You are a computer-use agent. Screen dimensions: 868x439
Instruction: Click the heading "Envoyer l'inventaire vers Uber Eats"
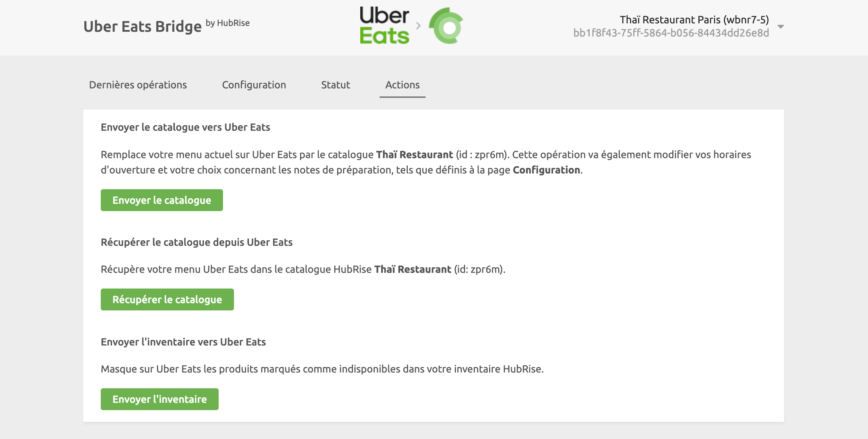[x=183, y=342]
